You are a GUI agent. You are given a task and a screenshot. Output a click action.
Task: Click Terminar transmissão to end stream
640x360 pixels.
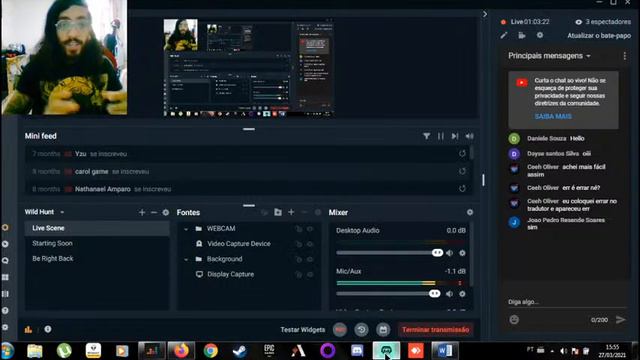(x=436, y=330)
